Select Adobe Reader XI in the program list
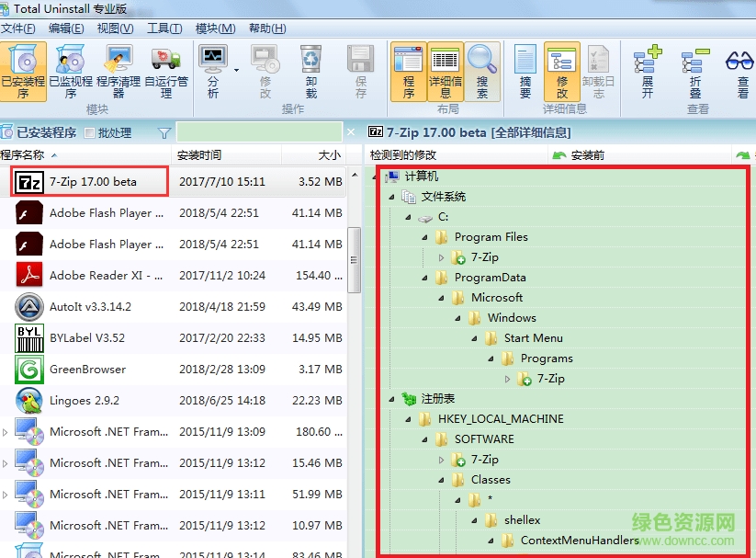This screenshot has height=558, width=756. (x=106, y=275)
